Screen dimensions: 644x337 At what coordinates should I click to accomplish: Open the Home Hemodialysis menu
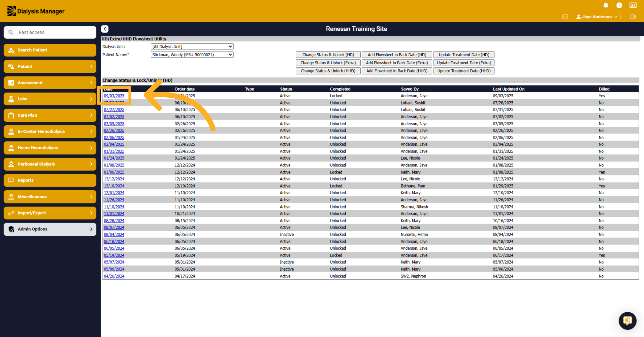[x=50, y=148]
